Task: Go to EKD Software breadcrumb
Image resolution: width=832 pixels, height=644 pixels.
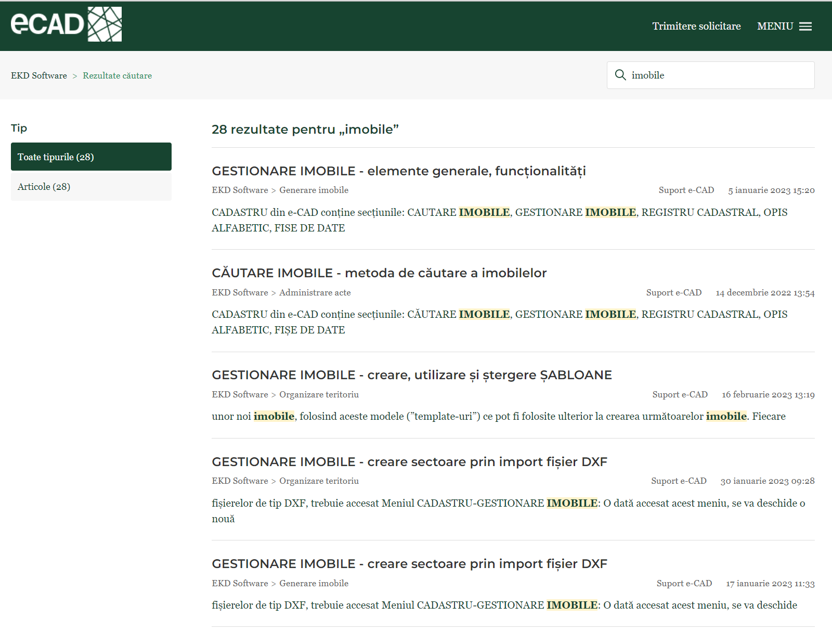Action: [39, 76]
